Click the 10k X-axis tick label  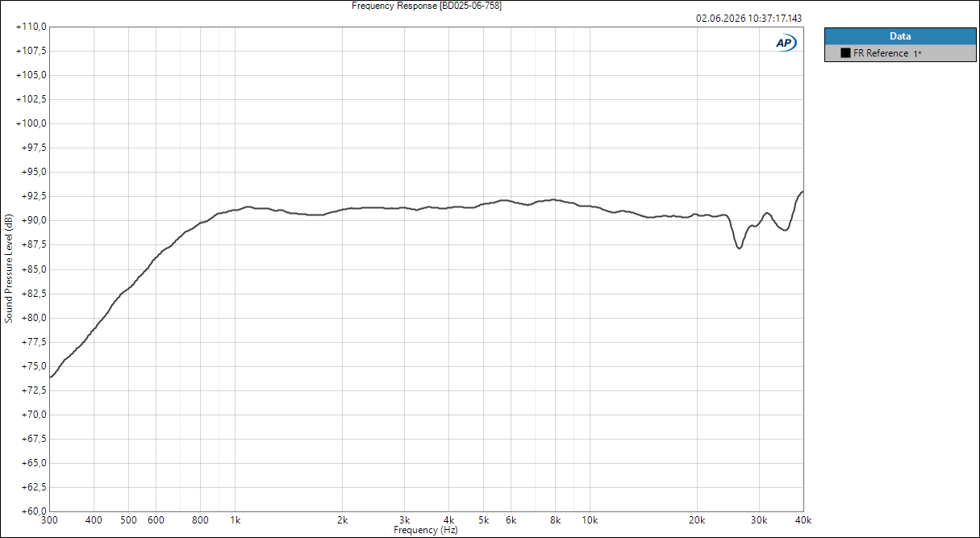point(590,520)
